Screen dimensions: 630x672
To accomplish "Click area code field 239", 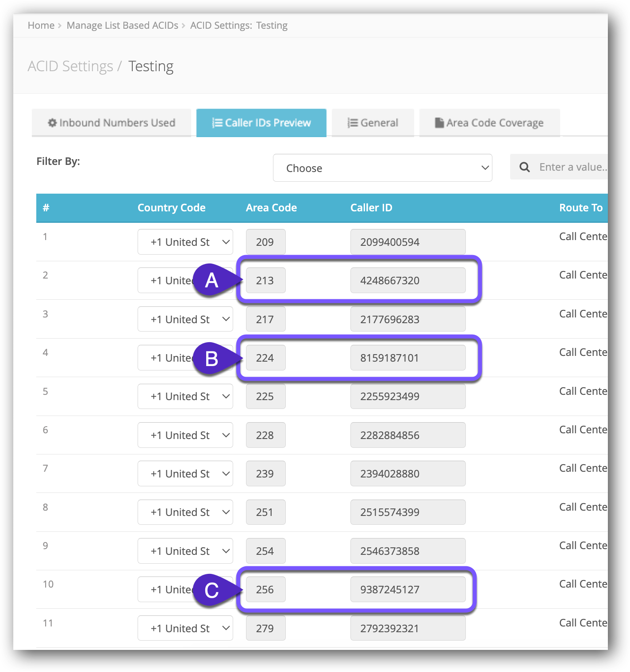I will click(266, 473).
